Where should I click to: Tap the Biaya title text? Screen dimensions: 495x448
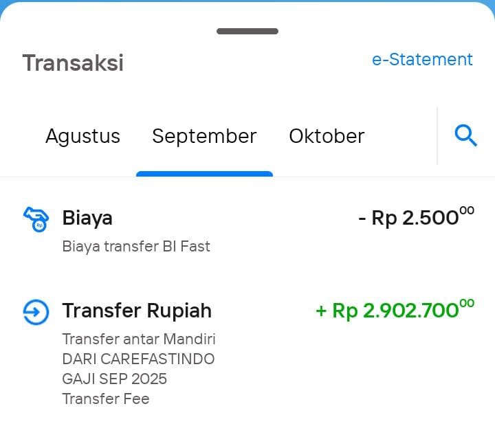(x=87, y=218)
